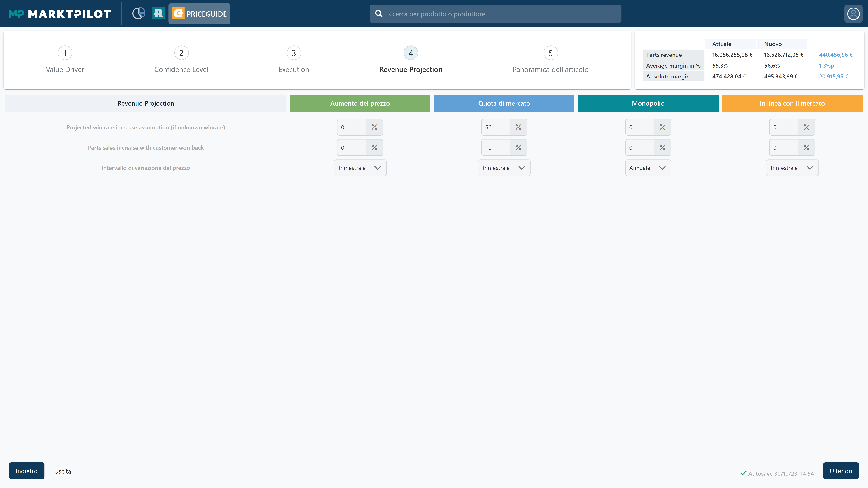Screen dimensions: 868x488
Task: Click the In linea con il mercato header
Action: coord(792,103)
